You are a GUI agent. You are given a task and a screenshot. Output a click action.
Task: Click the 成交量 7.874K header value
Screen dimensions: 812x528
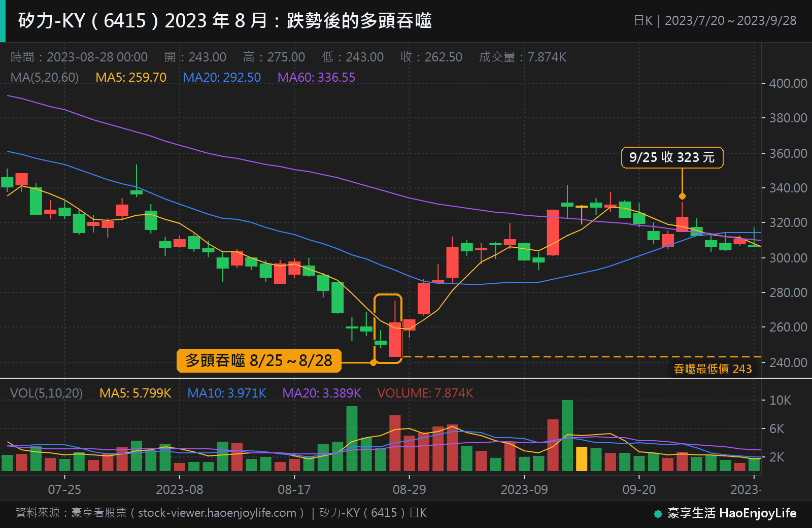pos(522,57)
